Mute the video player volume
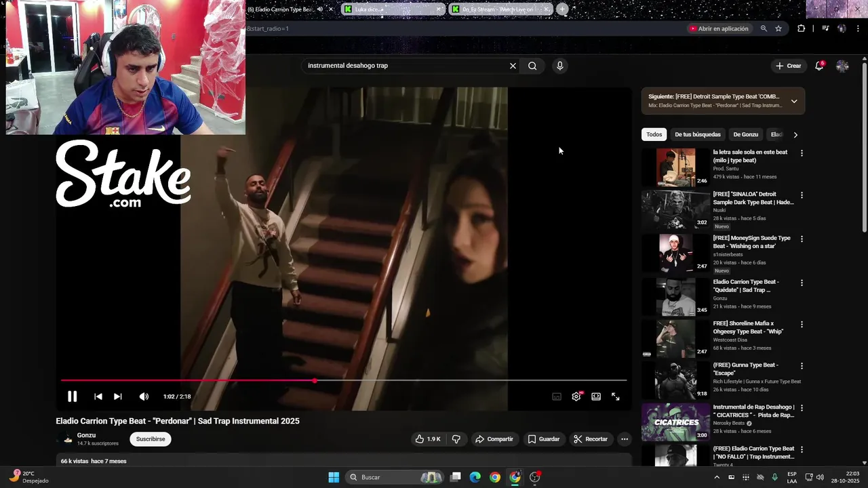The height and width of the screenshot is (488, 868). (144, 396)
